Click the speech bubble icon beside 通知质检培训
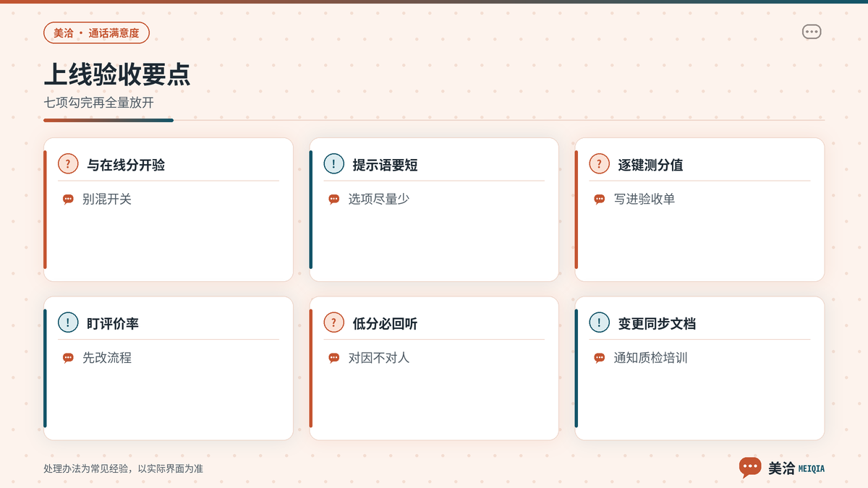868x488 pixels. click(599, 358)
